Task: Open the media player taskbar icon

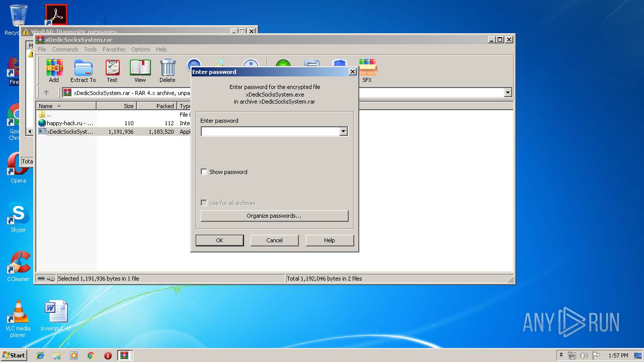Action: point(74,355)
